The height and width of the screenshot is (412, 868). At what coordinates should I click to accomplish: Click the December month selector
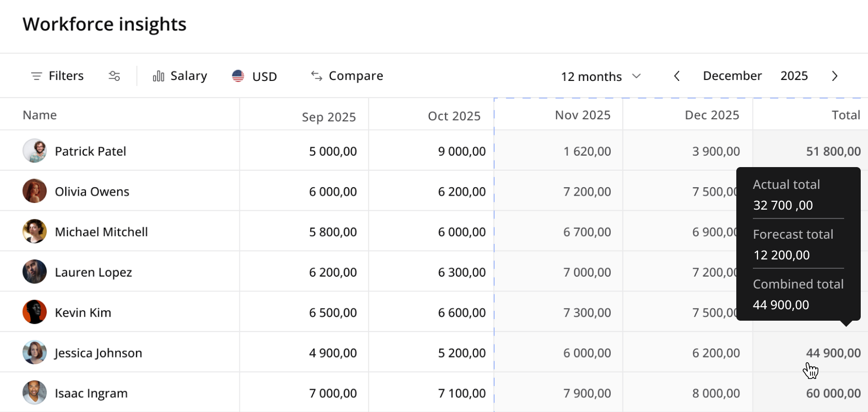click(732, 76)
